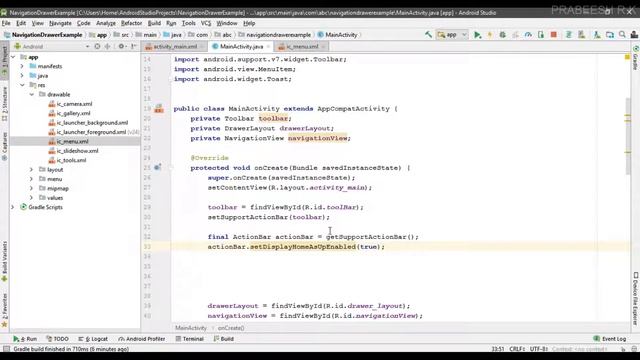
Task: Collapse the res folder
Action: click(22, 85)
